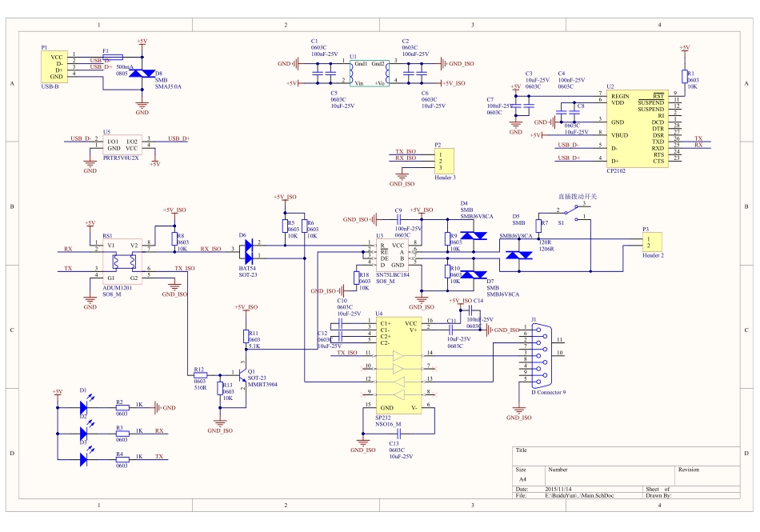
Task: Click the D6 dual Schottky diode symbol
Action: [x=249, y=251]
